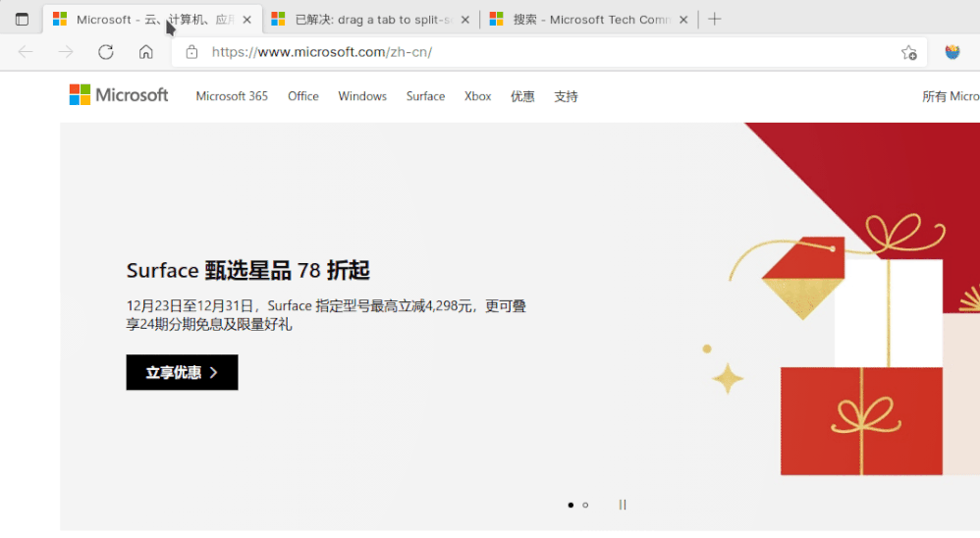Screen dimensions: 980x538
Task: Close the 搜索 Microsoft Tech Community tab
Action: 683,20
